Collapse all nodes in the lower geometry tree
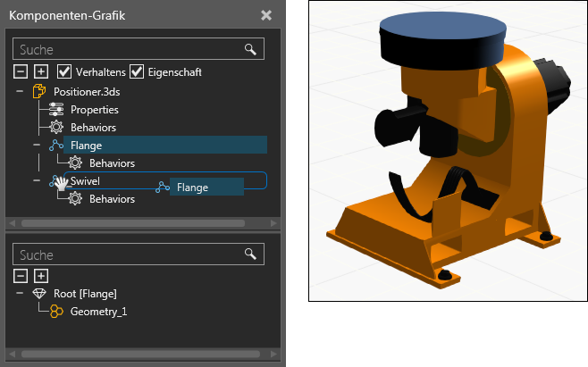The width and height of the screenshot is (588, 367). tap(21, 276)
